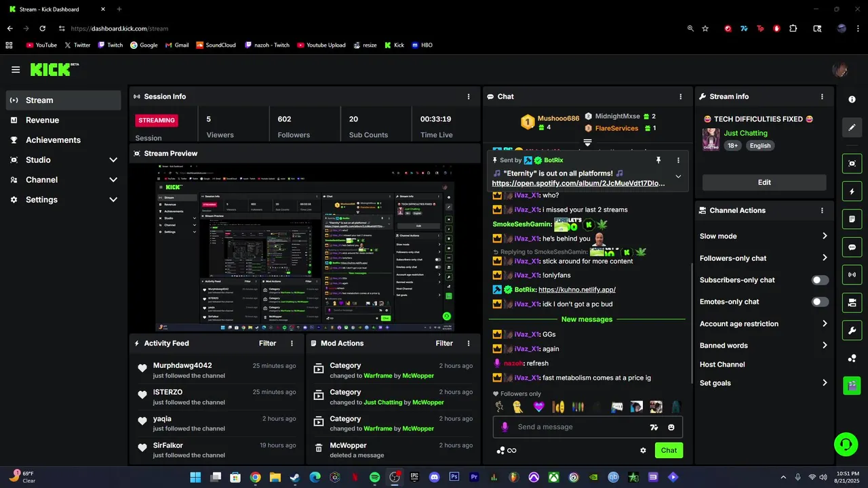Screen dimensions: 868x488
Task: Open the Mod Actions three-dot menu
Action: coord(468,344)
